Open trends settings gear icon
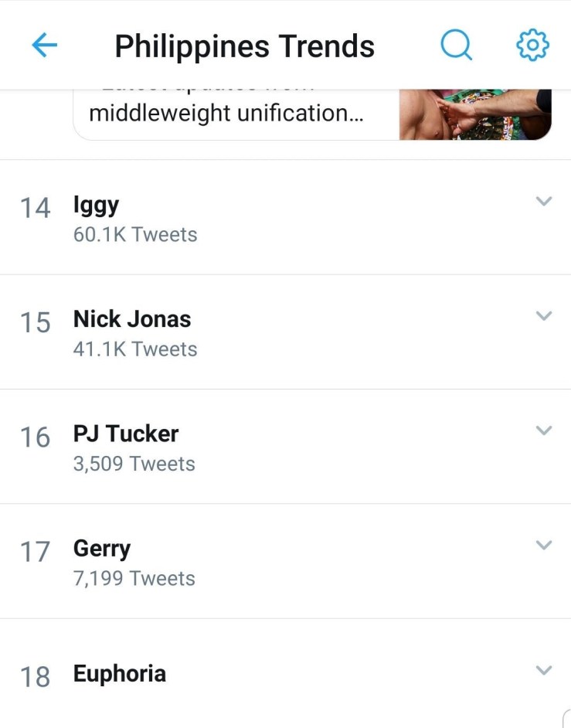This screenshot has width=571, height=728. tap(532, 46)
